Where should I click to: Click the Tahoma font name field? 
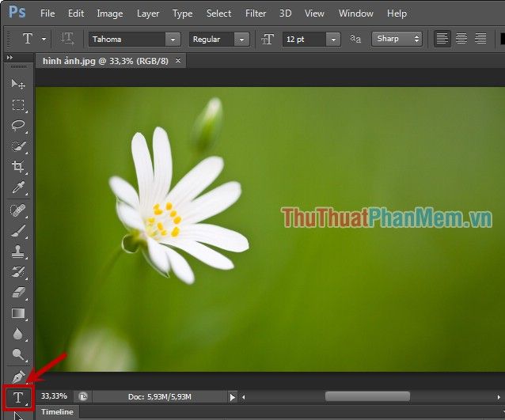[x=127, y=40]
